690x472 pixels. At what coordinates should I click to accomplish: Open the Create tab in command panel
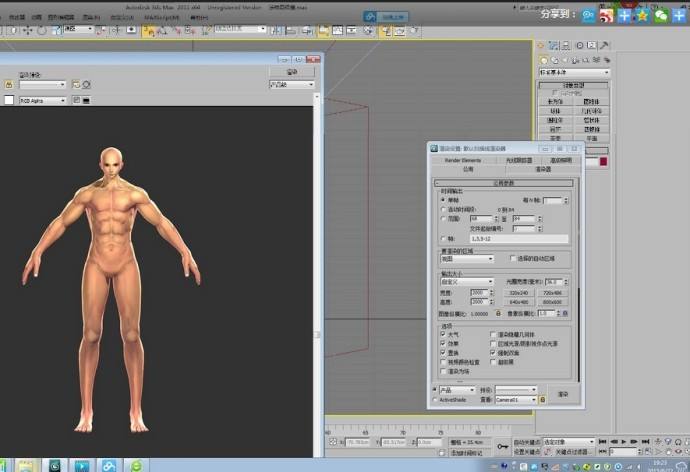[541, 45]
